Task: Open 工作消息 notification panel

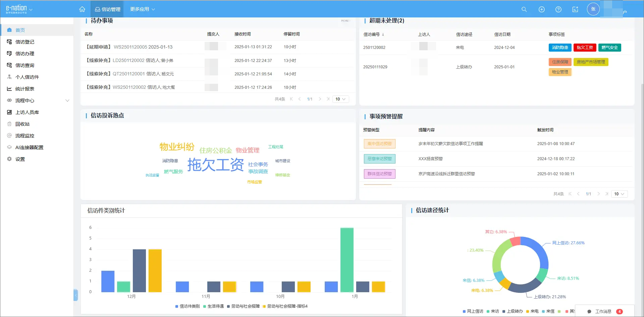Action: point(604,312)
